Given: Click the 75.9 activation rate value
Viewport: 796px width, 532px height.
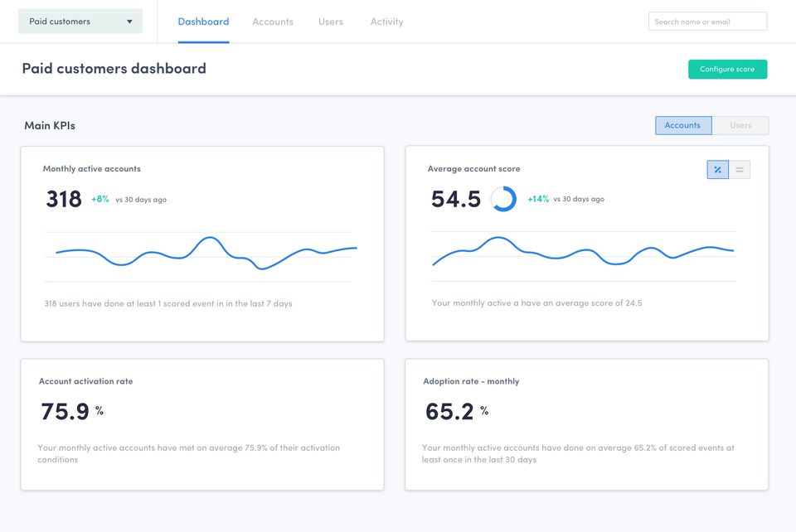Looking at the screenshot, I should [65, 411].
